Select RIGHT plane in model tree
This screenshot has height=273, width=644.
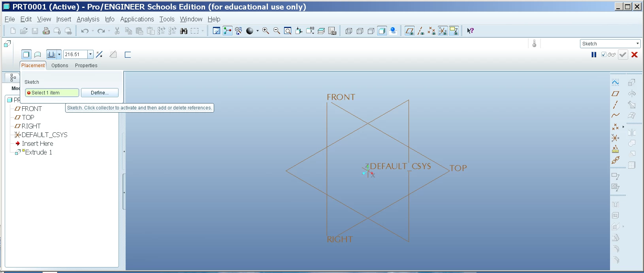pyautogui.click(x=31, y=126)
